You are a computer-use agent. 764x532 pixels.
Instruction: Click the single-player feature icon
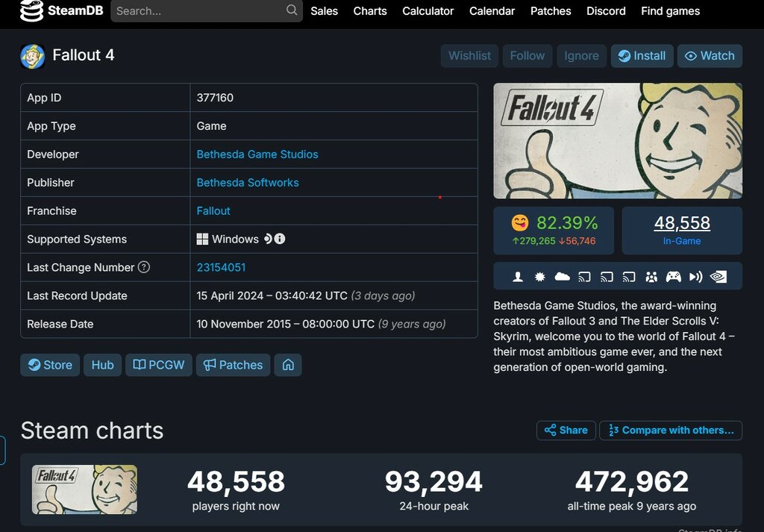[x=518, y=276]
